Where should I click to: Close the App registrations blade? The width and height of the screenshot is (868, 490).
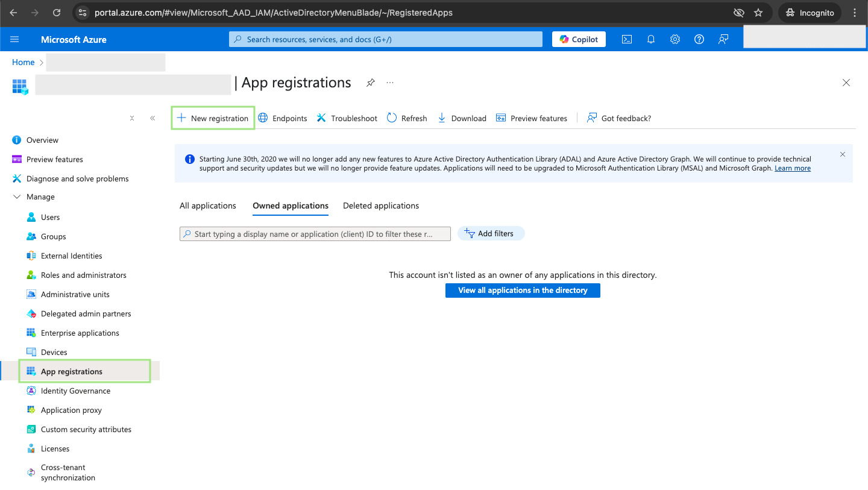(846, 83)
